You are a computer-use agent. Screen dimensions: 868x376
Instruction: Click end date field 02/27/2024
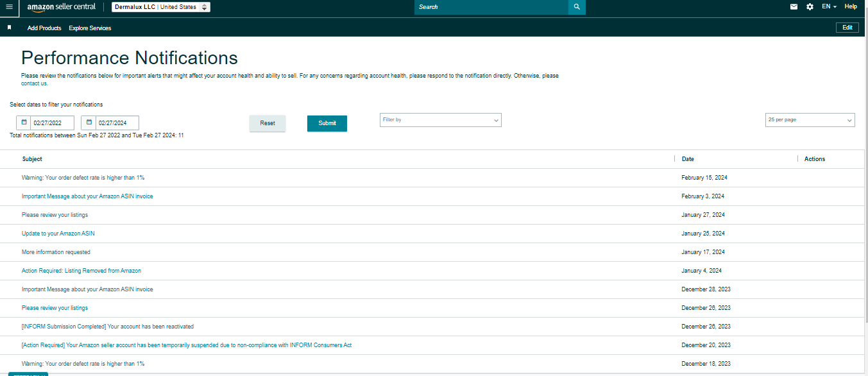click(x=117, y=123)
